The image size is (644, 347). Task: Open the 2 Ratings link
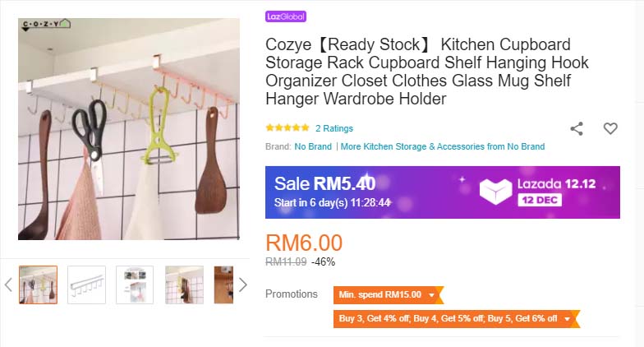click(x=334, y=128)
